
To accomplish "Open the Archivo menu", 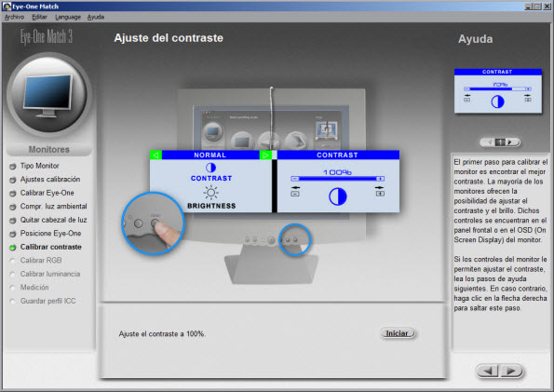I will coord(14,17).
